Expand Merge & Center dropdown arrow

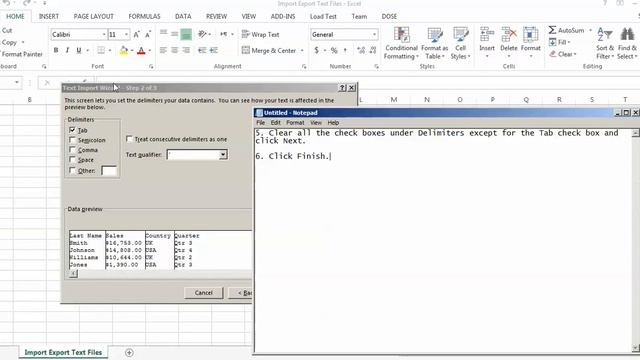302,51
